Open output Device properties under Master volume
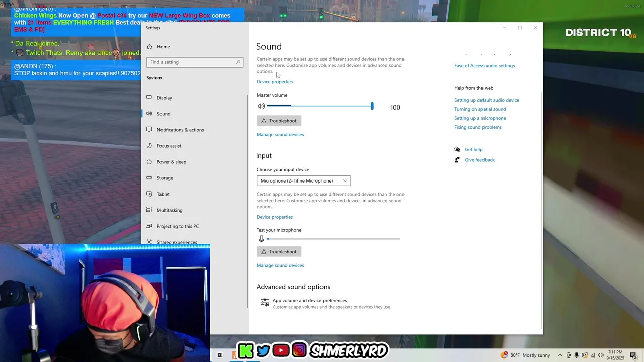 (275, 82)
